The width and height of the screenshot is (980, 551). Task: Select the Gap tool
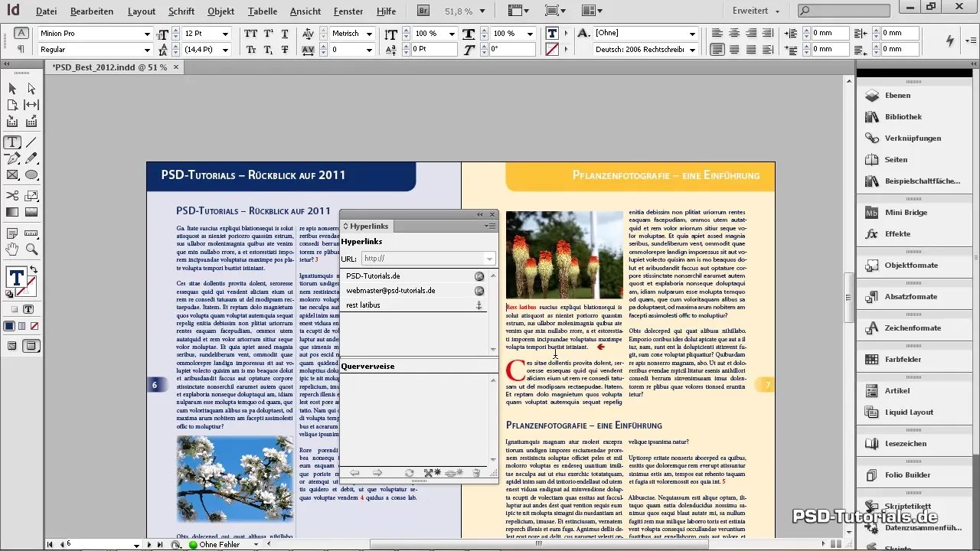[x=31, y=105]
